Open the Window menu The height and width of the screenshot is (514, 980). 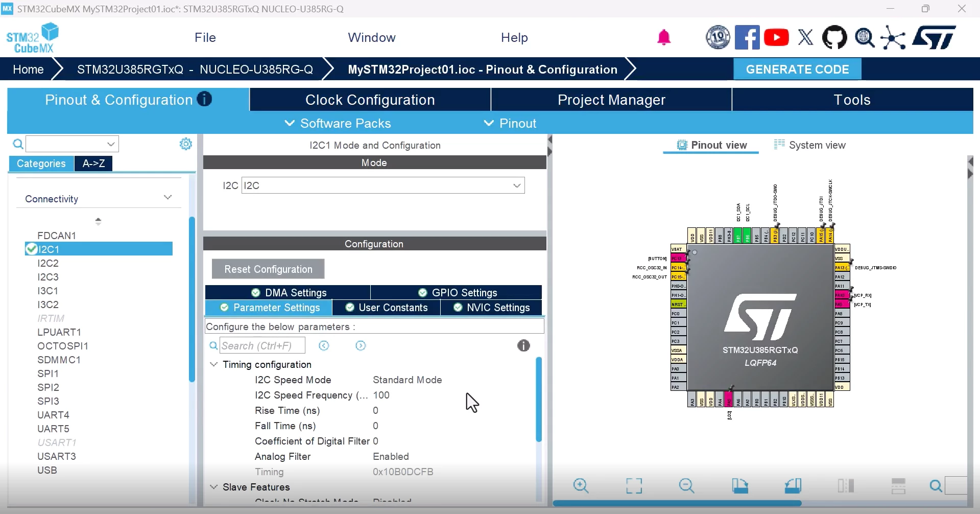[372, 37]
